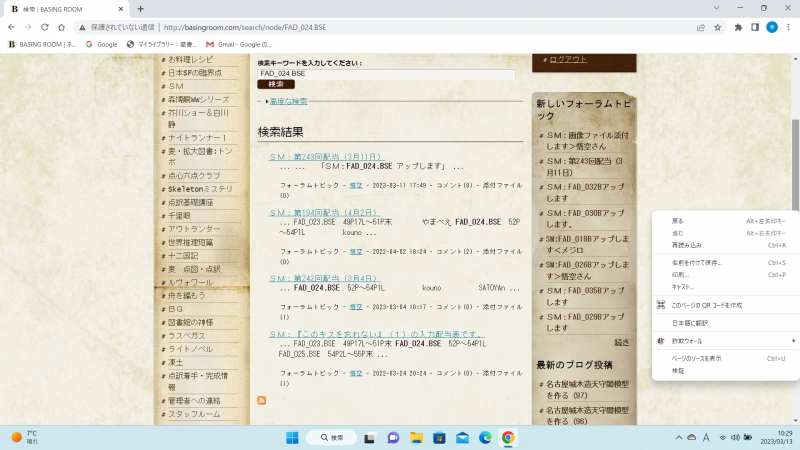The height and width of the screenshot is (450, 800).
Task: Open the ＳＭ：第243回配当（3月11日） result link
Action: 325,157
